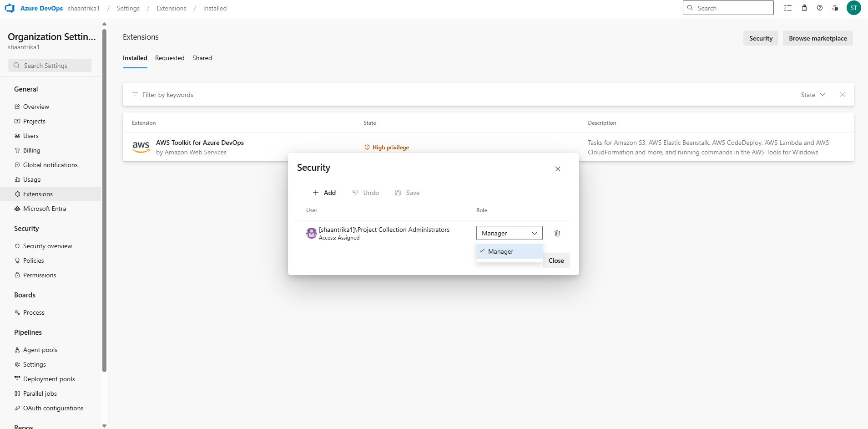Open the work items checklist icon in header
This screenshot has width=868, height=429.
[x=788, y=8]
